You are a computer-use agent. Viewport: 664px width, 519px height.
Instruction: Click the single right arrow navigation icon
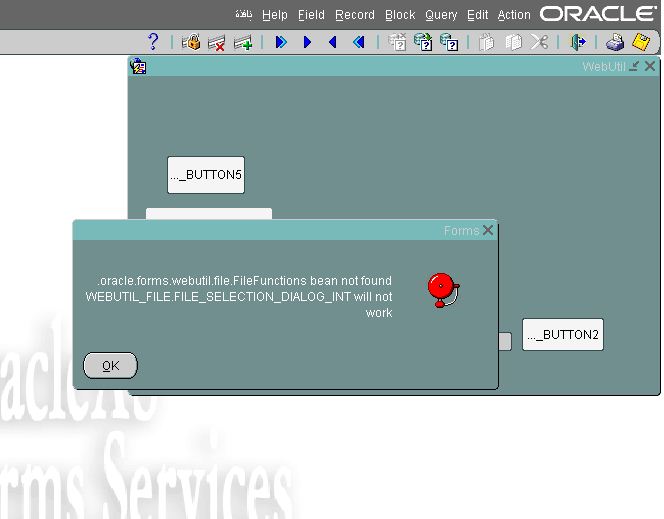pos(307,42)
